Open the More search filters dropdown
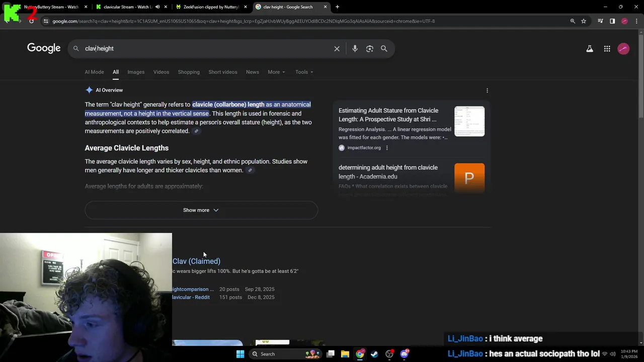The image size is (644, 362). [x=276, y=72]
